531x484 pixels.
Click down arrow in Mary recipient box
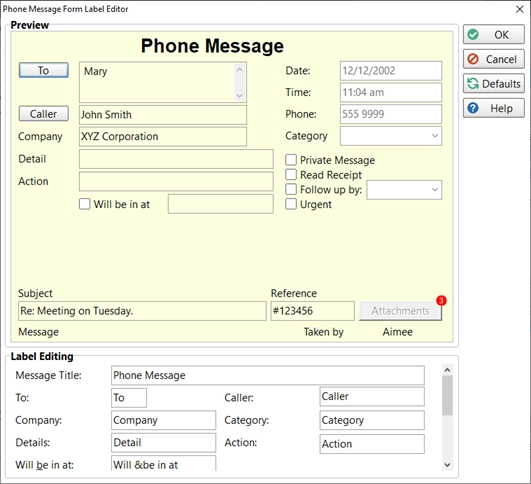pos(239,96)
